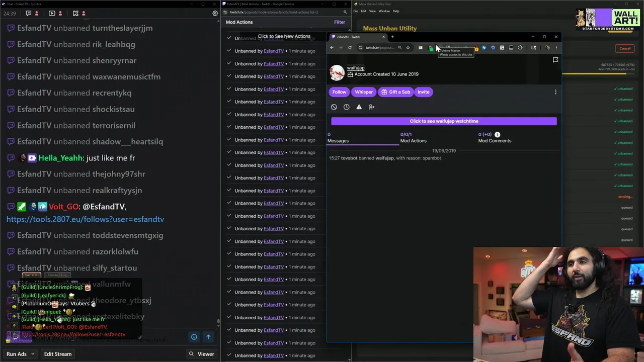Click waifujap profile avatar
644x362 pixels.
[337, 72]
